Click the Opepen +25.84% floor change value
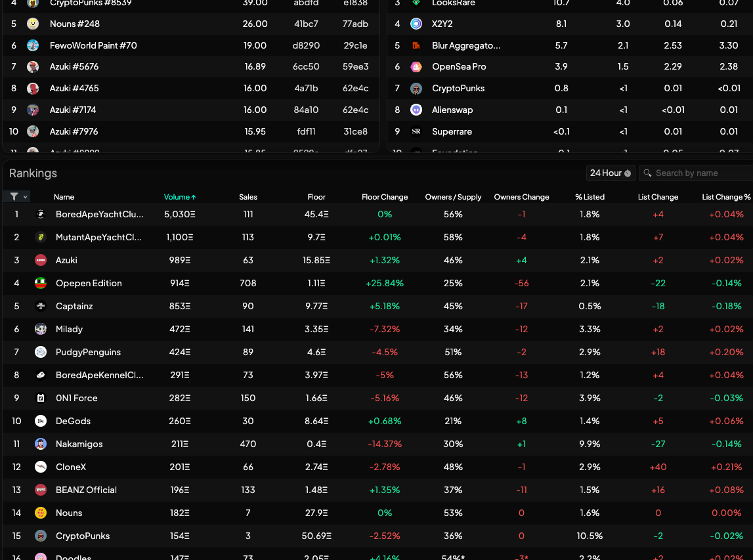753x560 pixels. (x=384, y=284)
